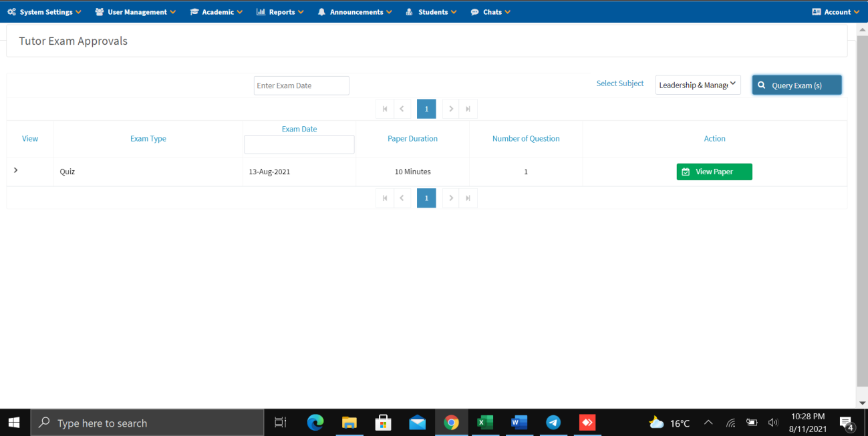Sort by the Exam Type column header
Screen dimensions: 868x436
click(148, 139)
